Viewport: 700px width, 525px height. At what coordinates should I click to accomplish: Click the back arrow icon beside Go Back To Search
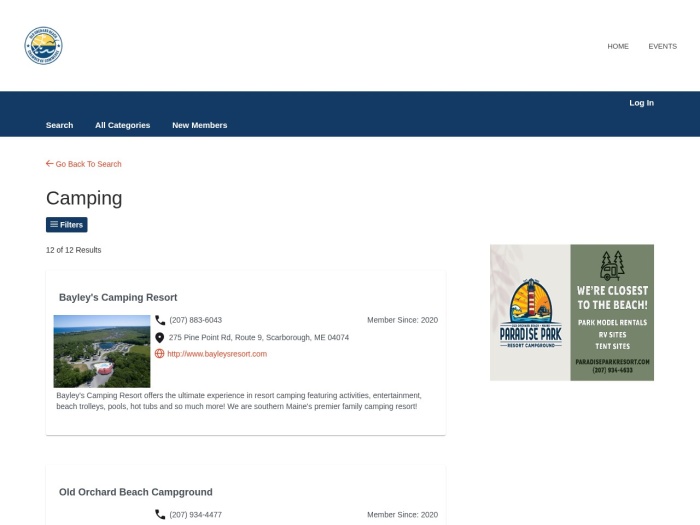click(x=50, y=163)
